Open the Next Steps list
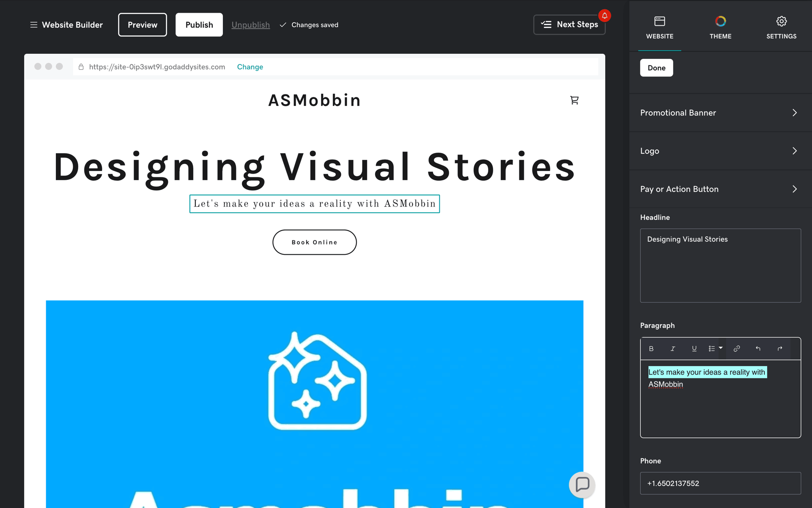 [x=569, y=25]
